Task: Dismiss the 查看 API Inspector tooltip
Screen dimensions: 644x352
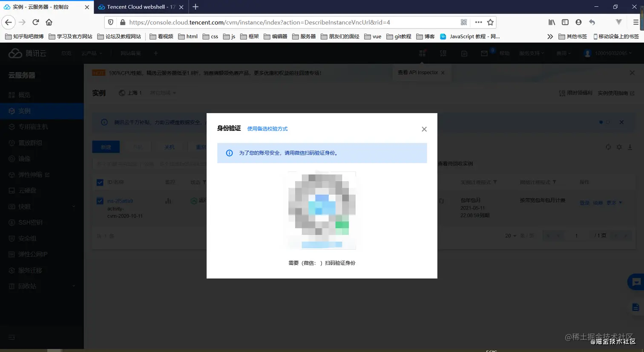Action: (443, 73)
